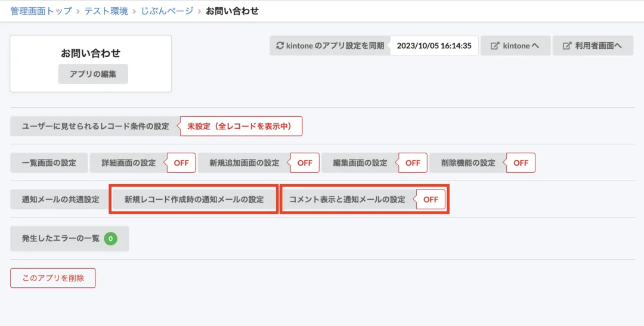Open 編集画面の設定 button
This screenshot has height=326, width=644.
[x=360, y=163]
